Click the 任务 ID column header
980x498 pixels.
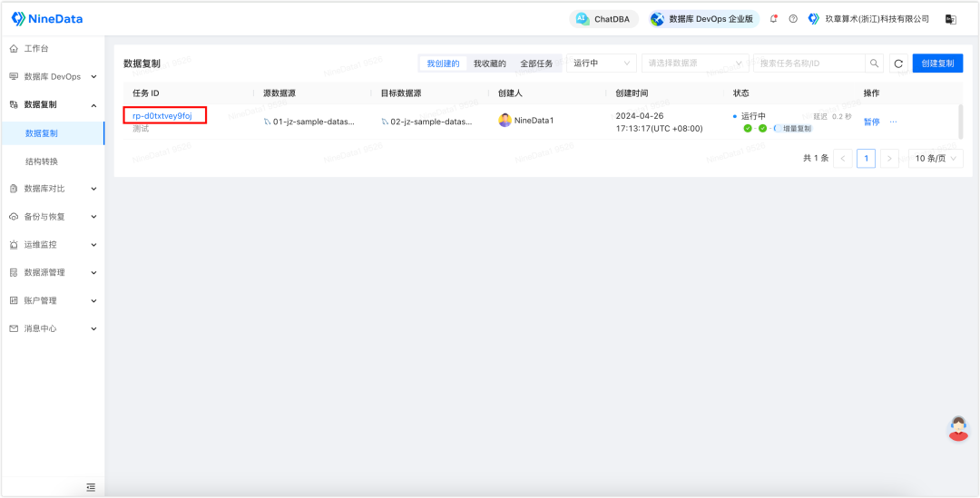click(x=145, y=93)
